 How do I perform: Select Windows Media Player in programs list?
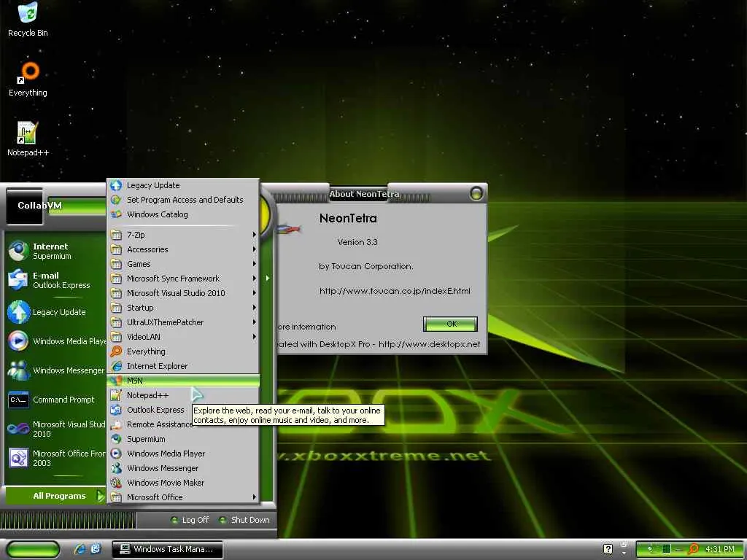click(183, 454)
